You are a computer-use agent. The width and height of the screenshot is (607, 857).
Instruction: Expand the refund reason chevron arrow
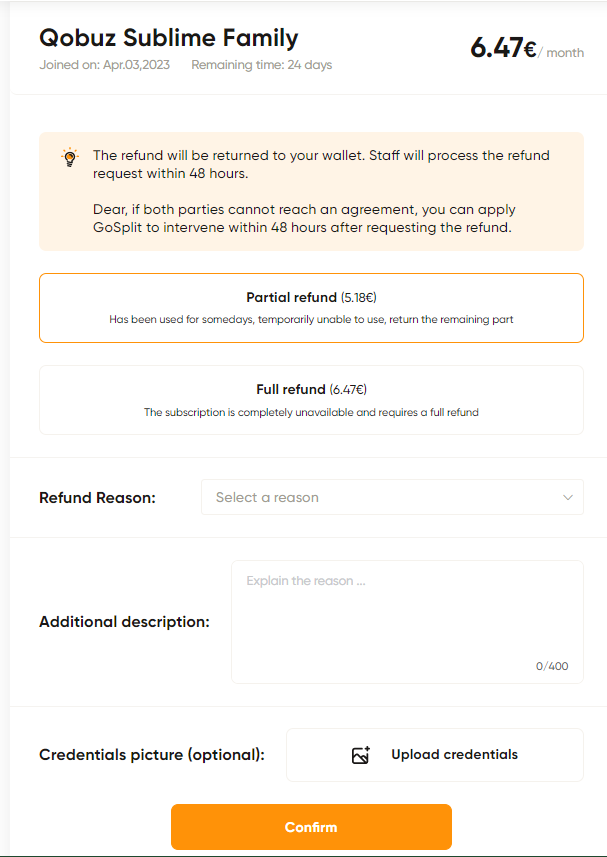(x=568, y=497)
